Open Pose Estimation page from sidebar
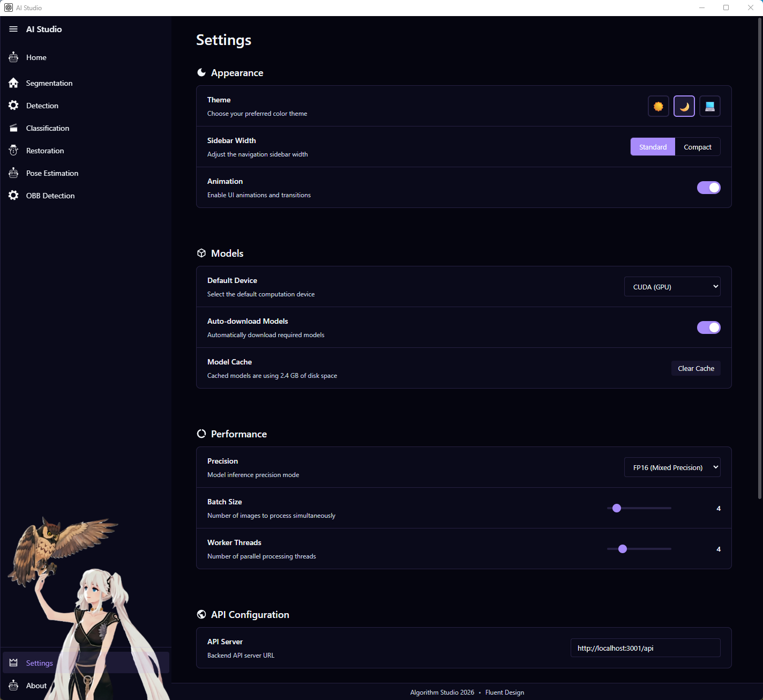 (x=52, y=173)
